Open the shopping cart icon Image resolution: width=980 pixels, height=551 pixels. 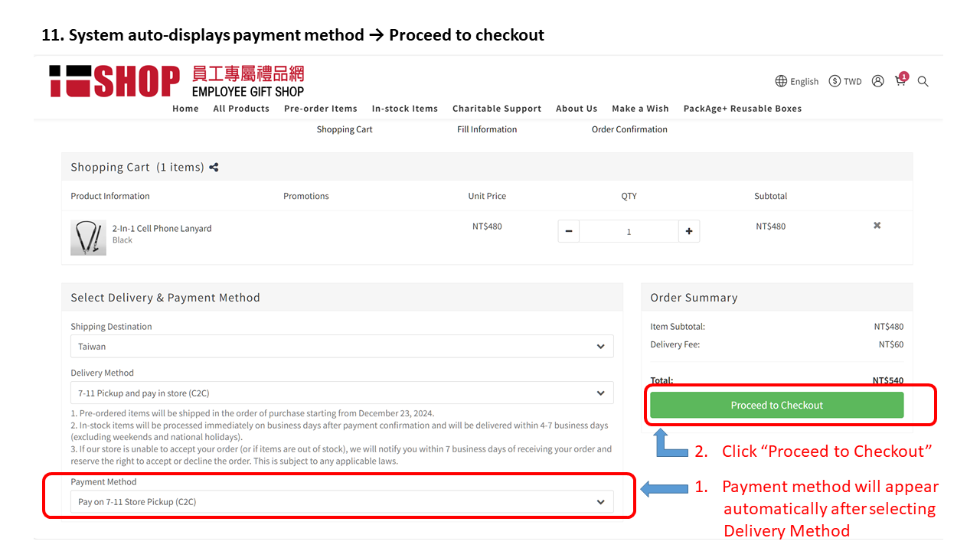[900, 80]
